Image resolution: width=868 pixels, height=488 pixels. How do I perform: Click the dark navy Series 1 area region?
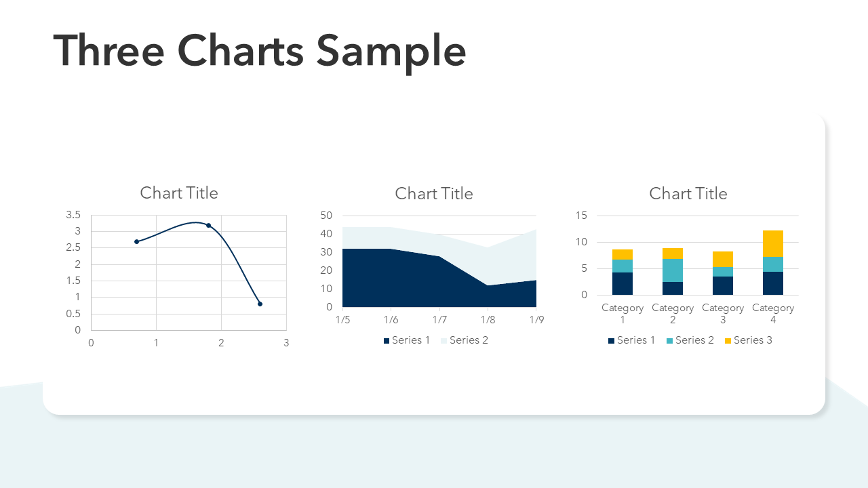393,278
